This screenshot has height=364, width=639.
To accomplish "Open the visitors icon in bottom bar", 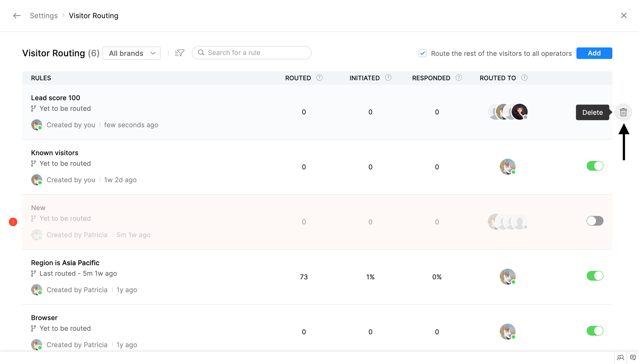I will coord(620,358).
